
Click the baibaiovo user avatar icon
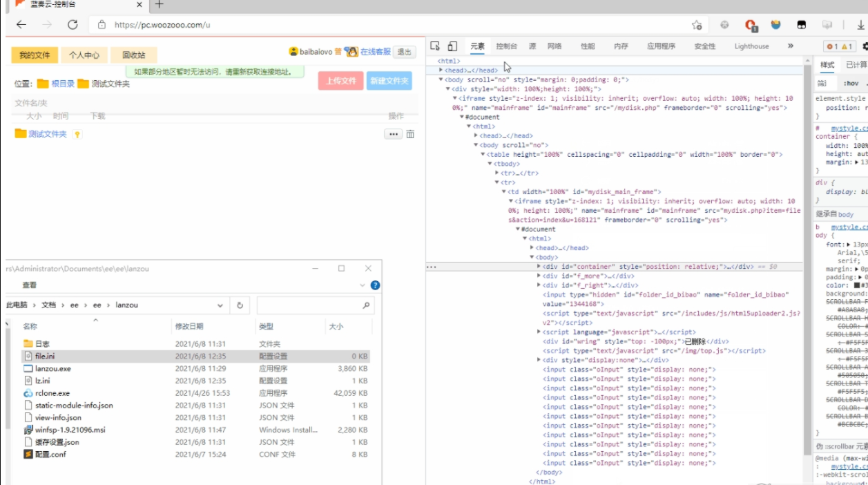click(x=293, y=51)
